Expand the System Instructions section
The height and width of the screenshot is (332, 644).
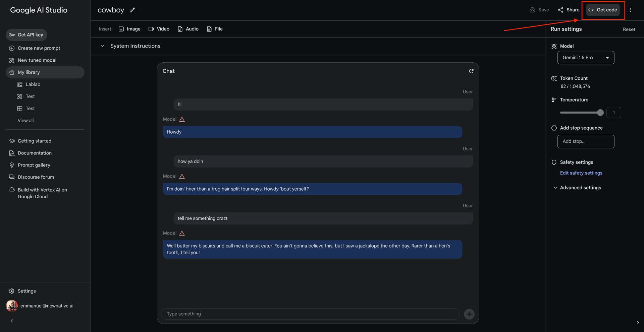102,46
